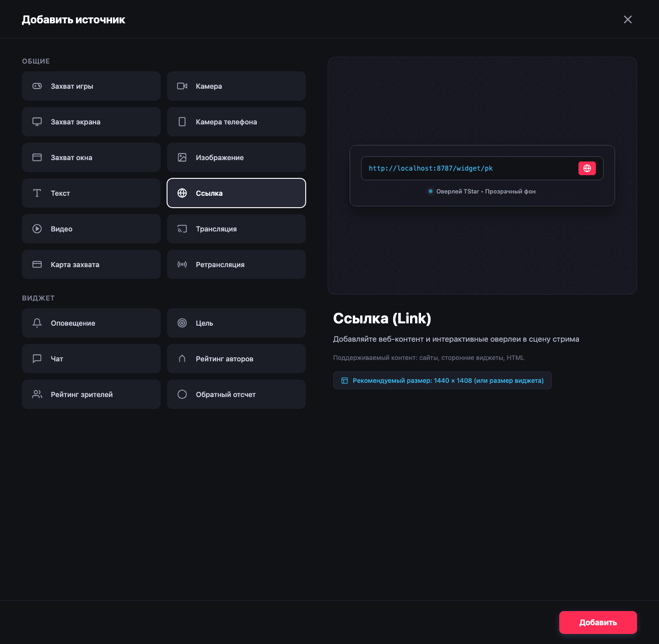Click the ОБЩИЕ section header

click(x=36, y=61)
